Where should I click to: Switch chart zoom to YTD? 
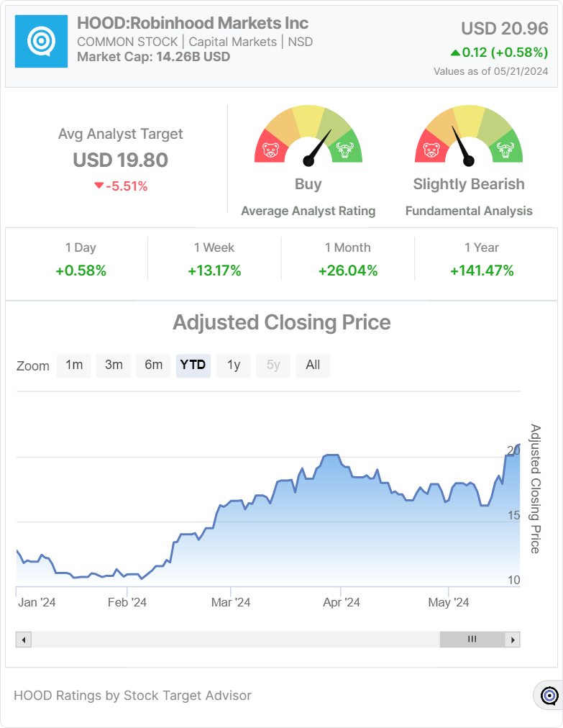point(193,365)
